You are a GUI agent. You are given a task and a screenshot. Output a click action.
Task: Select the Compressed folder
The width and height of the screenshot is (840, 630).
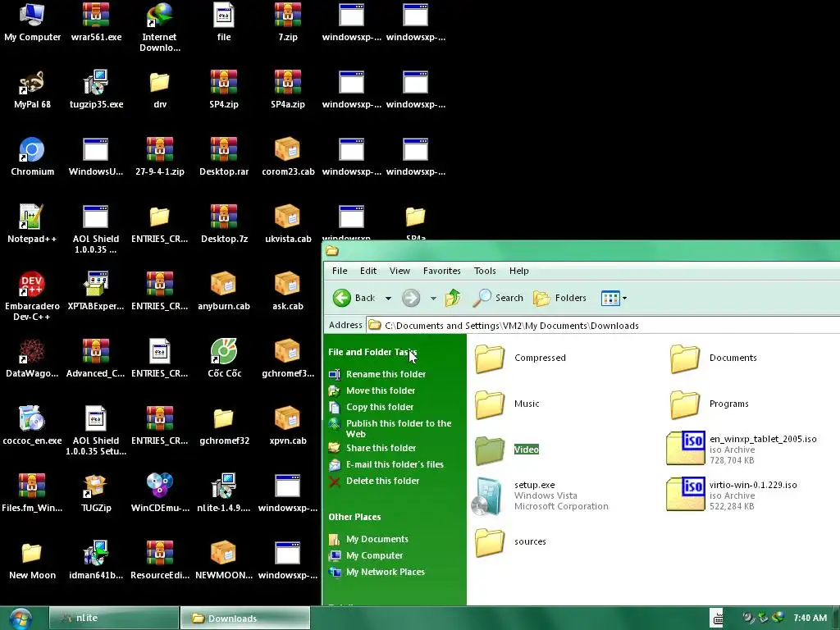coord(519,358)
